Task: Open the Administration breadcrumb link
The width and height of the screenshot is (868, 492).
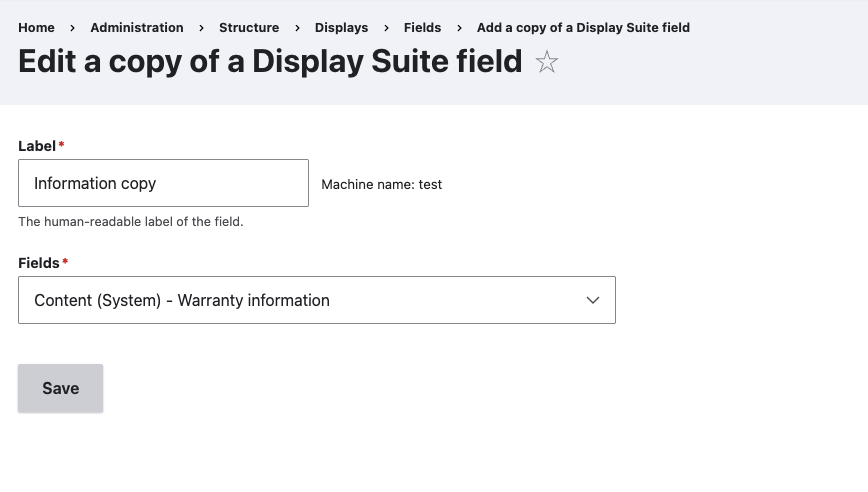Action: [137, 28]
